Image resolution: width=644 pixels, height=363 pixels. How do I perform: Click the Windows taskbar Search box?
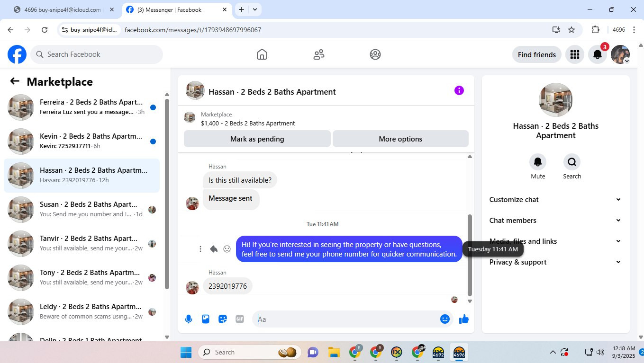248,353
